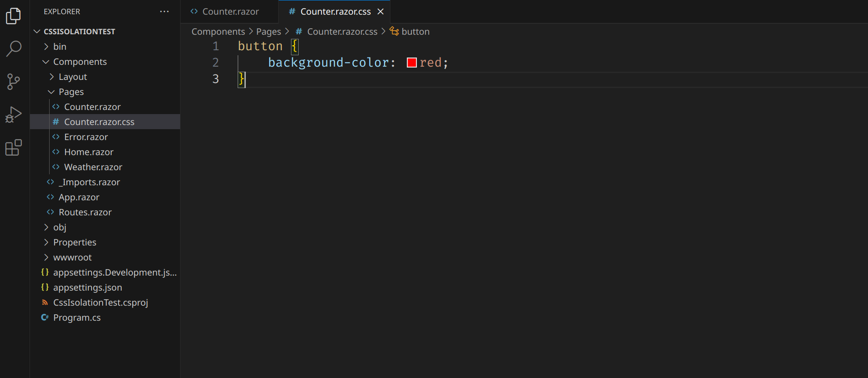
Task: Click line number 2 in gutter
Action: (x=216, y=63)
